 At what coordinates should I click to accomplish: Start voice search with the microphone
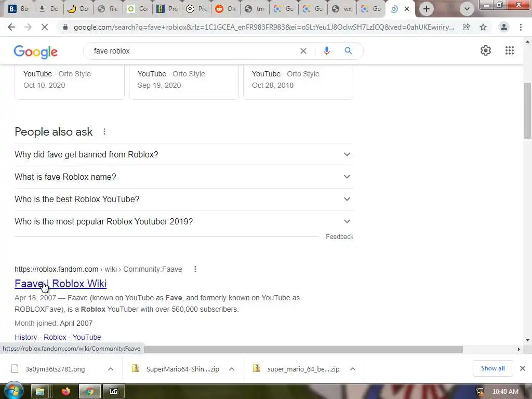(x=327, y=51)
